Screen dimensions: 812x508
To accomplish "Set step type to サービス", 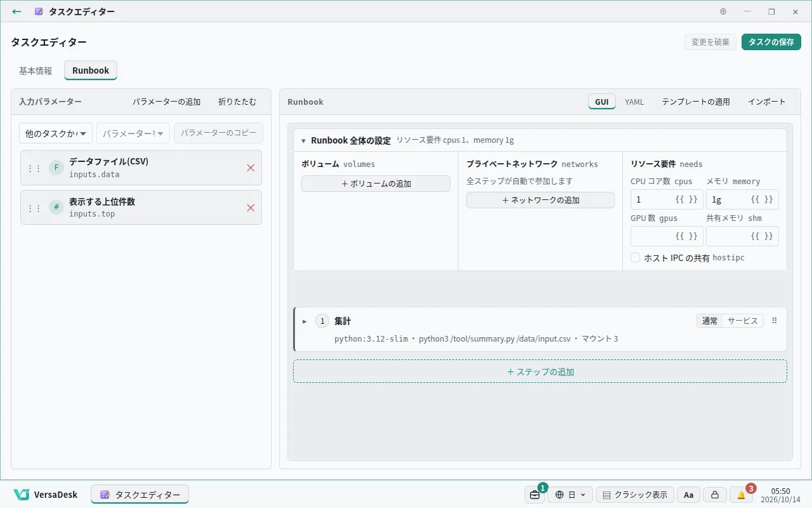I will click(743, 321).
